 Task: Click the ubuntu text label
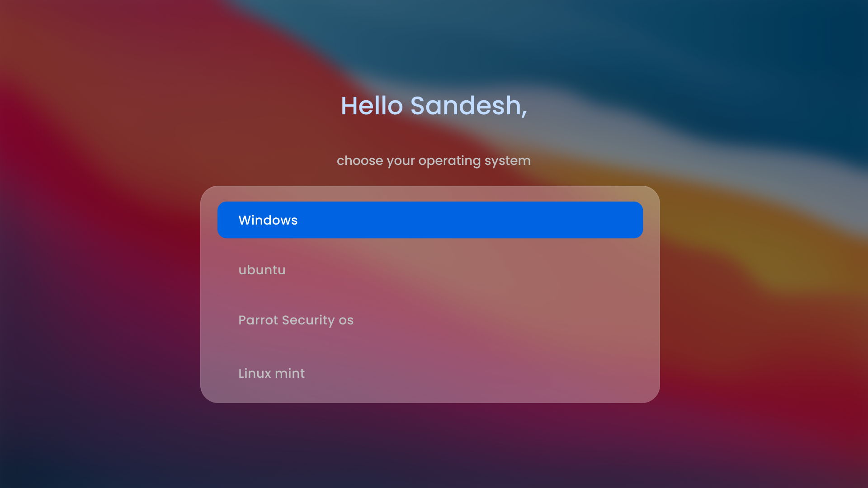262,270
